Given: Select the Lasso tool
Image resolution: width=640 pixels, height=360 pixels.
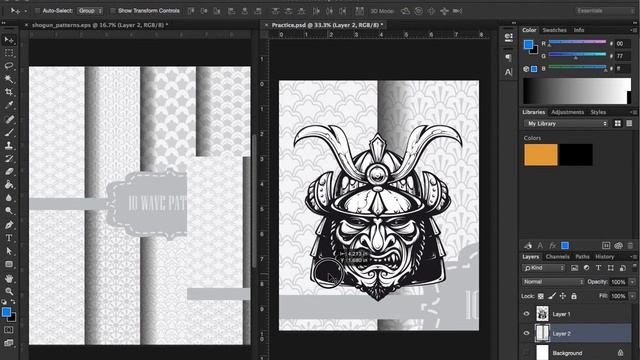Looking at the screenshot, I should 9,66.
